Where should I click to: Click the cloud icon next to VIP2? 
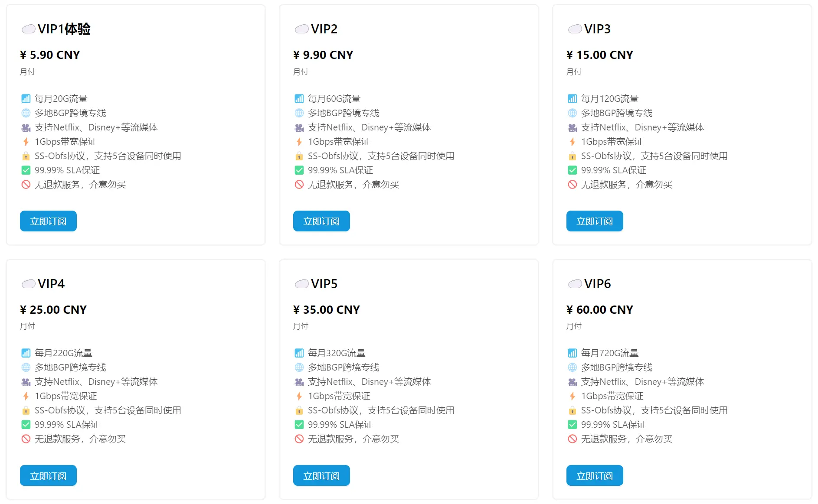302,29
